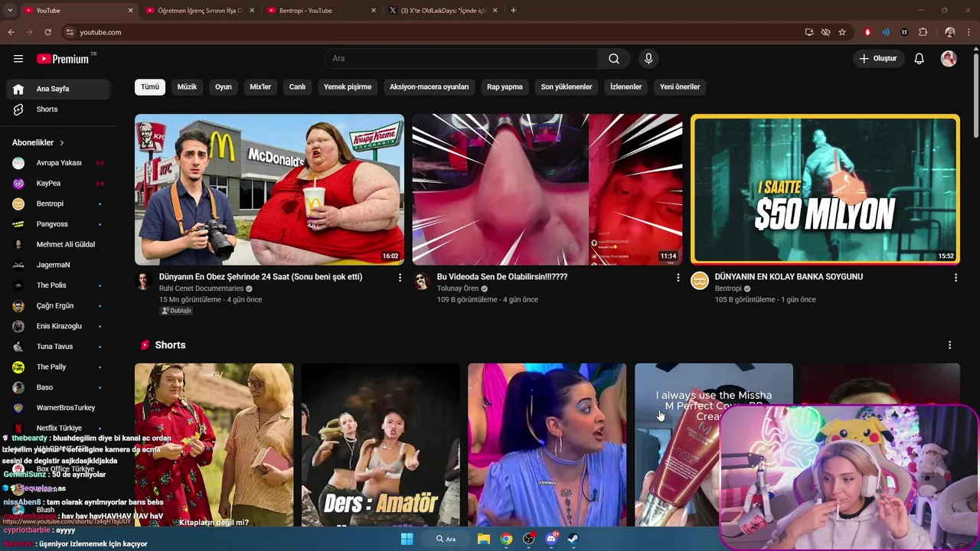Select the Canlı filter chip
This screenshot has width=980, height=551.
point(297,86)
